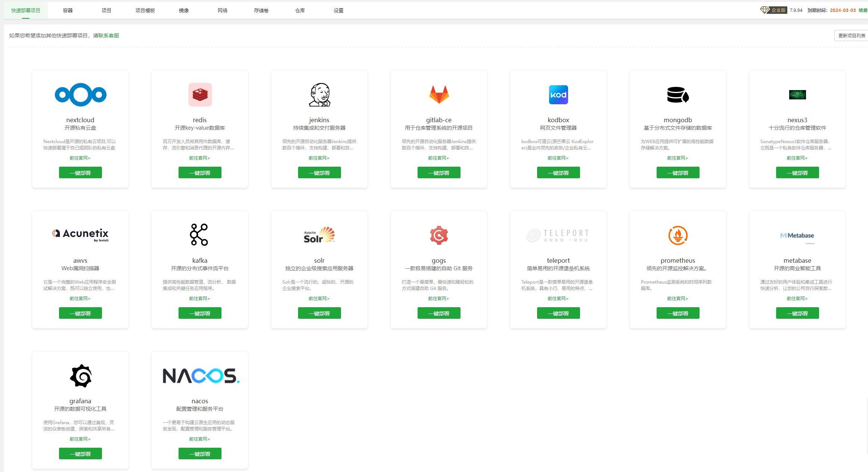The image size is (868, 472).
Task: Click the nextcloud logo icon
Action: 80,95
